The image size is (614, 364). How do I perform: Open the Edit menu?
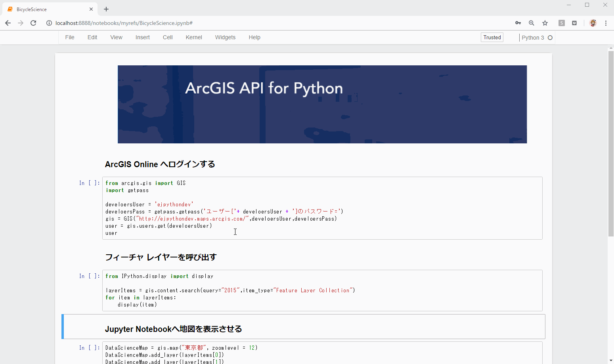pos(92,37)
